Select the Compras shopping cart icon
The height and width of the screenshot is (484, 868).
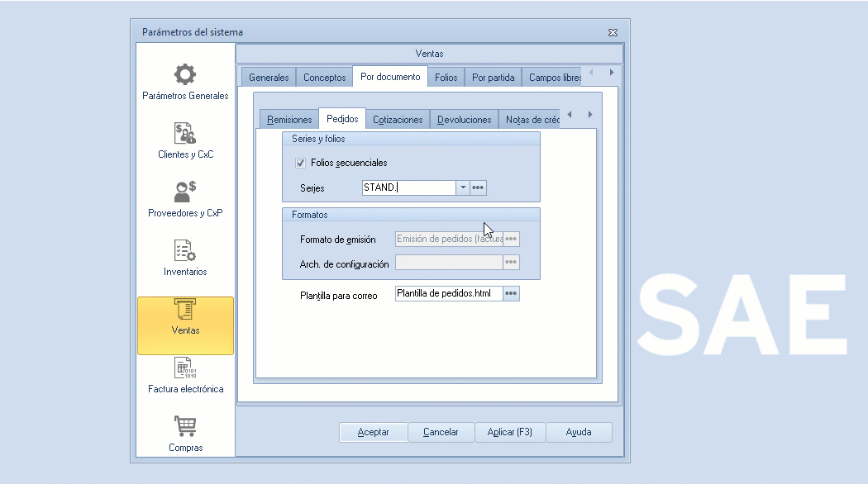pos(185,426)
